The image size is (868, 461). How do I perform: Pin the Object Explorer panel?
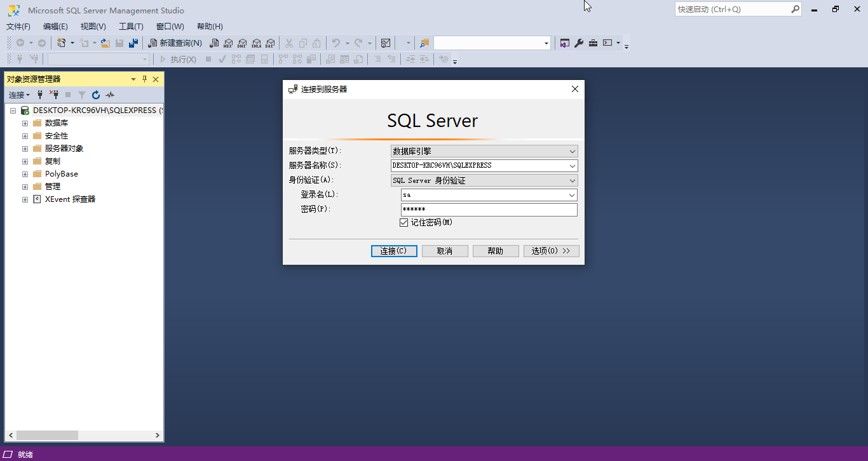click(x=145, y=79)
